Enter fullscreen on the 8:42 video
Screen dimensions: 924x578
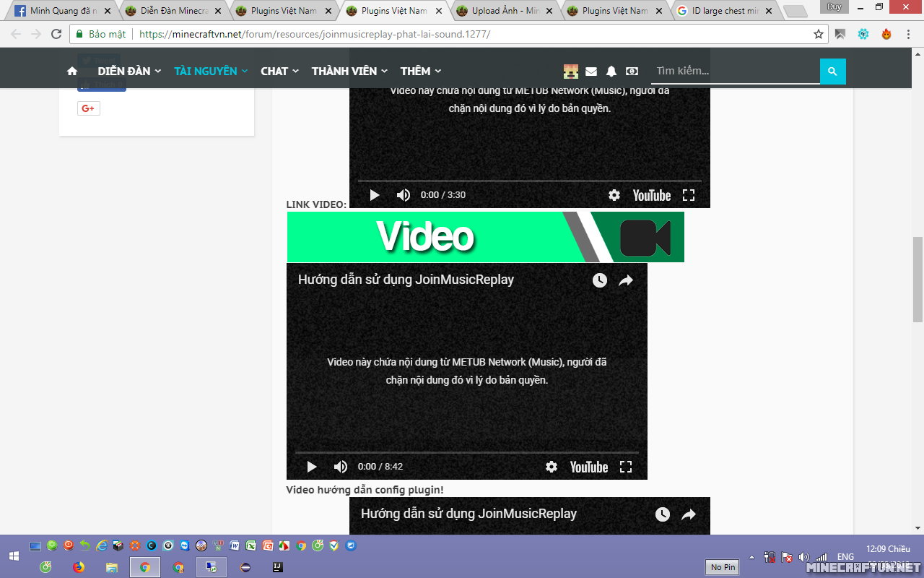[626, 467]
